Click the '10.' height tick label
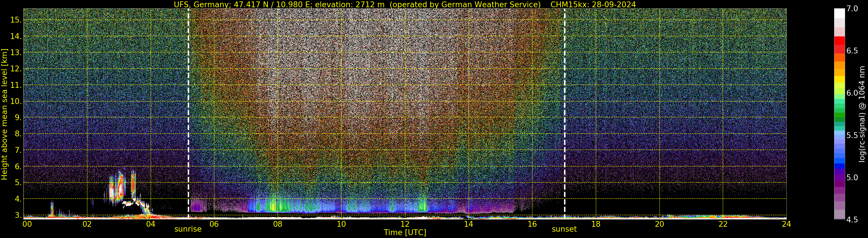Viewport: 868px width, 238px height. pos(16,101)
